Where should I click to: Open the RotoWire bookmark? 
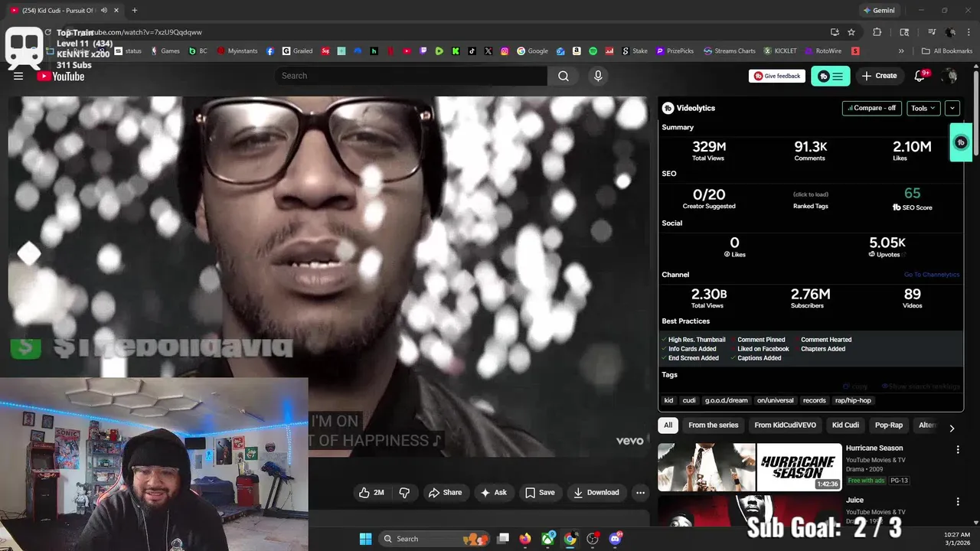click(824, 51)
